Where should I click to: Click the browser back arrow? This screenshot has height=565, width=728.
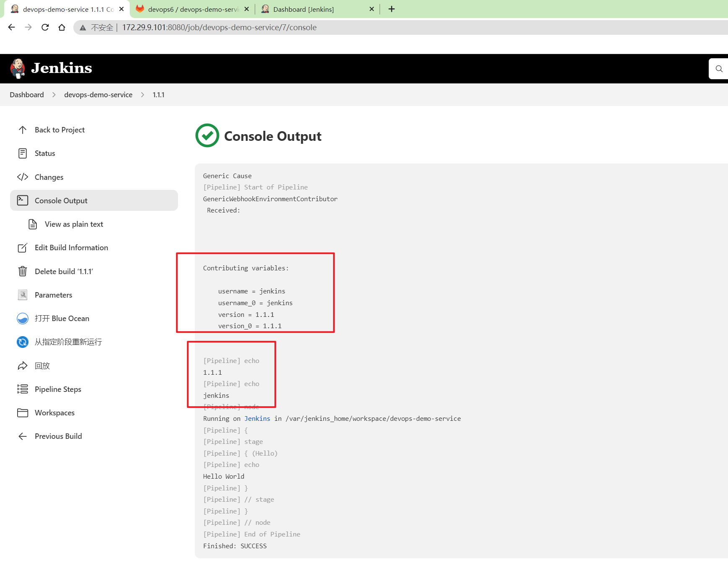[11, 27]
